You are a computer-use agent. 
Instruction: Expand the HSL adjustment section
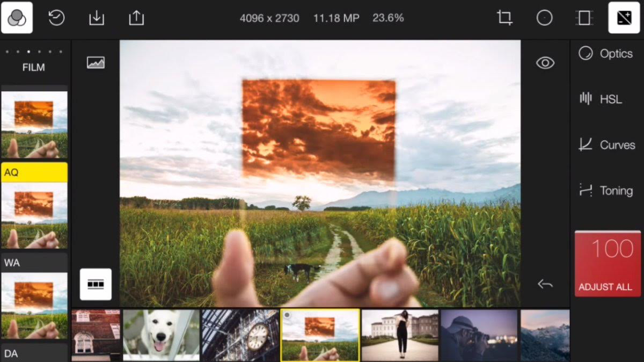[x=601, y=99]
